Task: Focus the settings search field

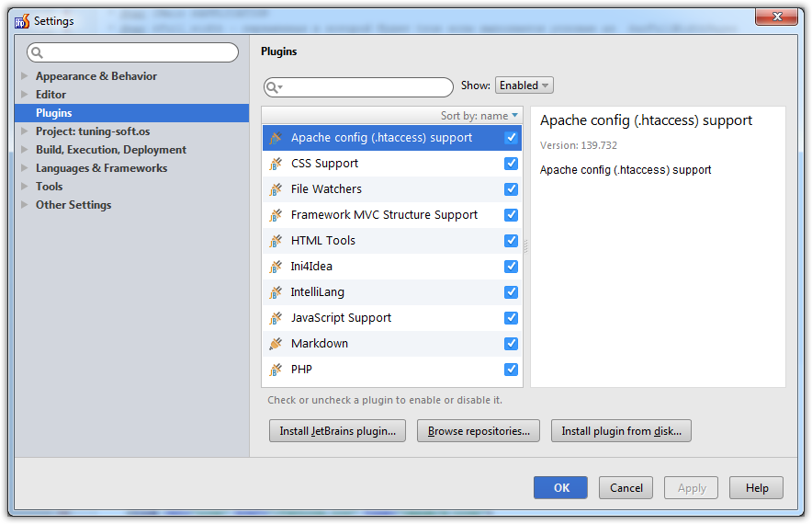Action: tap(132, 52)
